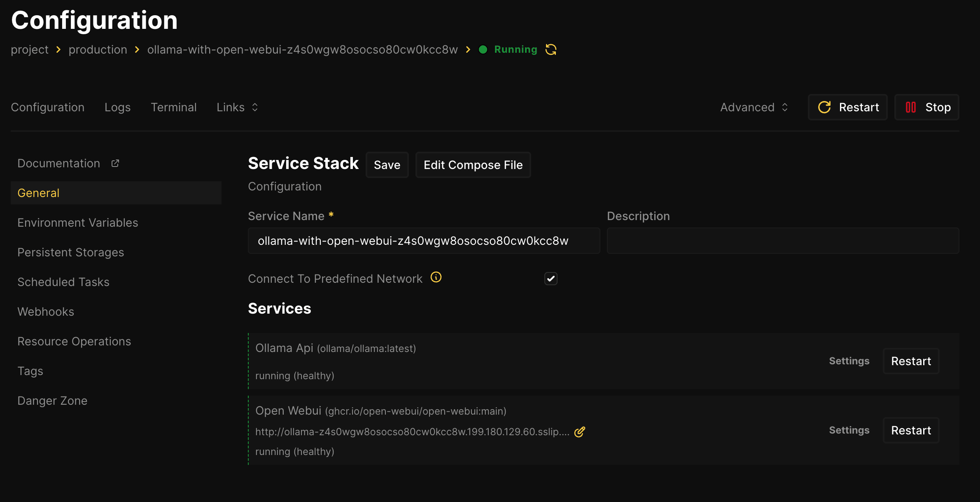Image resolution: width=980 pixels, height=502 pixels.
Task: Open the Terminal tab
Action: click(173, 107)
